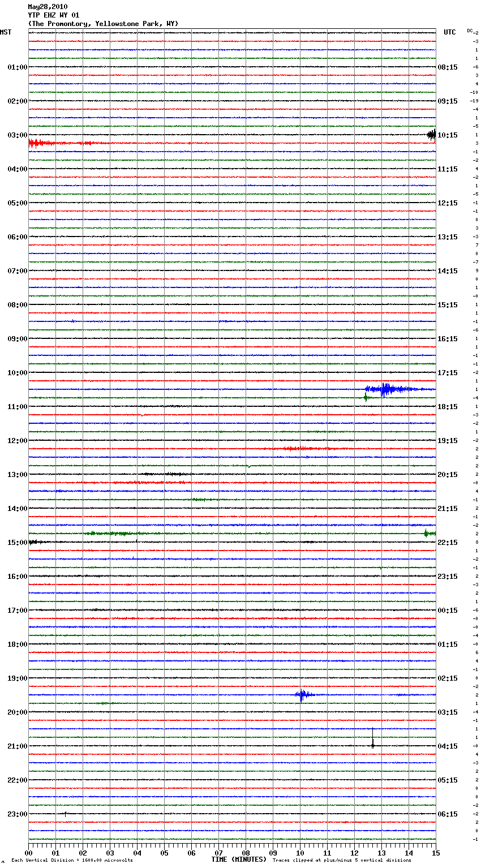This screenshot has height=868, width=481.
Task: Click the 18:00 MST time label
Action: [18, 644]
